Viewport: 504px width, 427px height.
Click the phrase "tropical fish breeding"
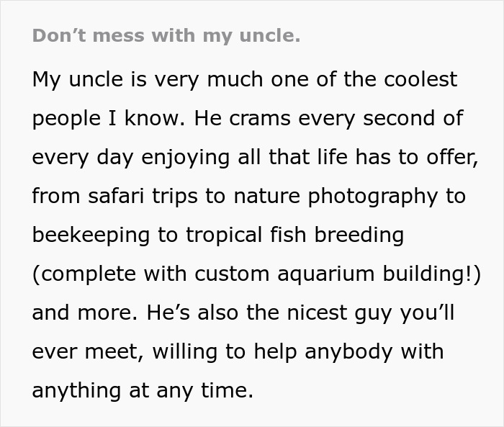[294, 235]
